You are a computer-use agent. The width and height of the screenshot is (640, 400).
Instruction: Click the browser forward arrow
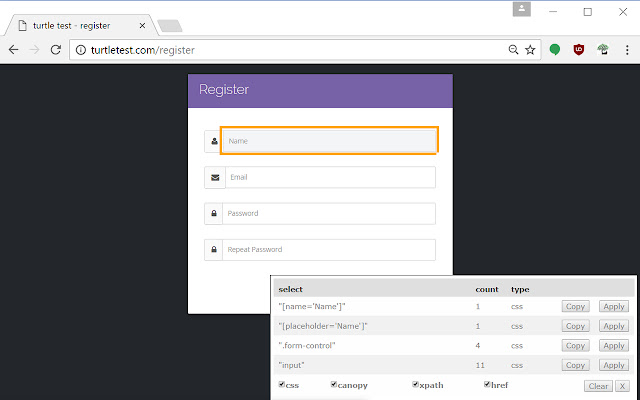pos(35,50)
